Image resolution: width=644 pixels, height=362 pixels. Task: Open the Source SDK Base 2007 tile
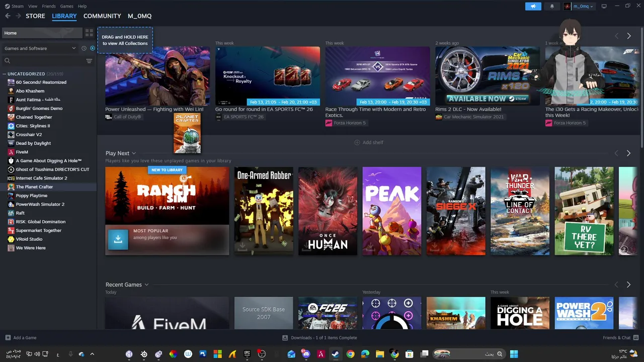(264, 313)
